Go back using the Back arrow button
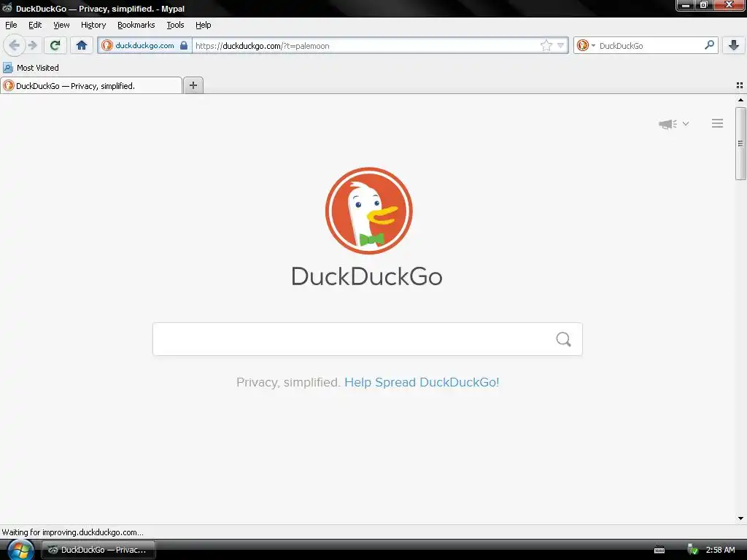747x560 pixels. [15, 46]
